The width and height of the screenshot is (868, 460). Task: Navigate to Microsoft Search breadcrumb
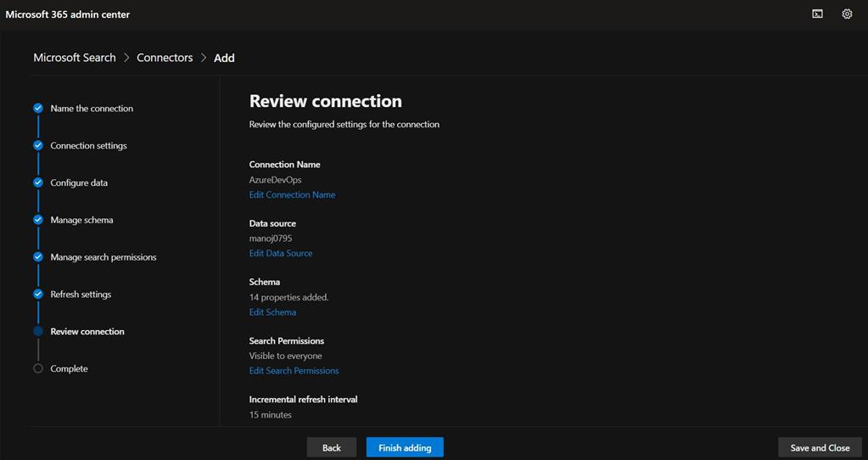75,58
